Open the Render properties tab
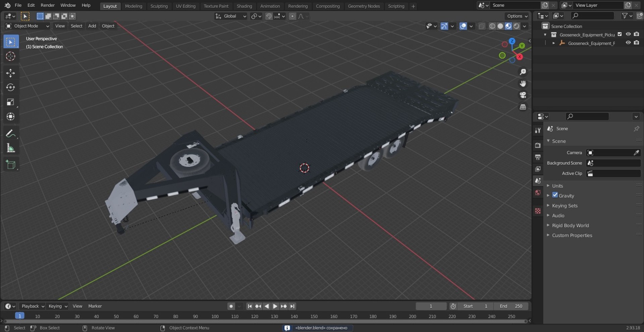The width and height of the screenshot is (644, 332). (538, 145)
